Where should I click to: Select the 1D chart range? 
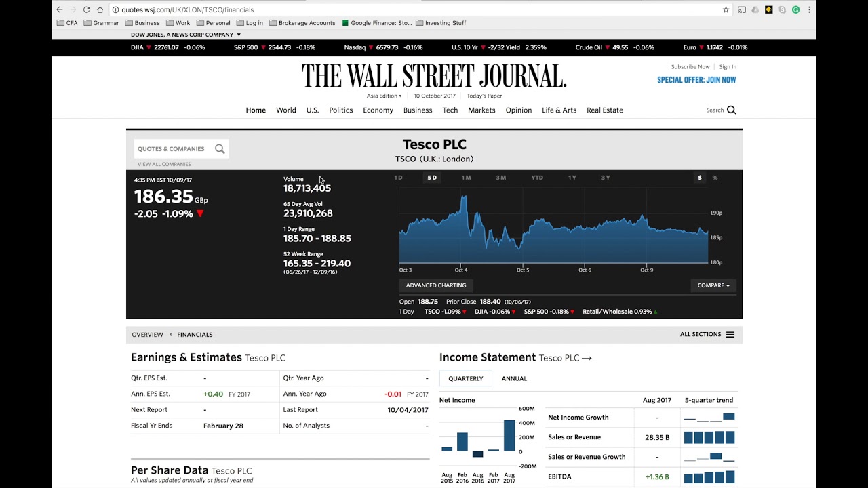398,178
